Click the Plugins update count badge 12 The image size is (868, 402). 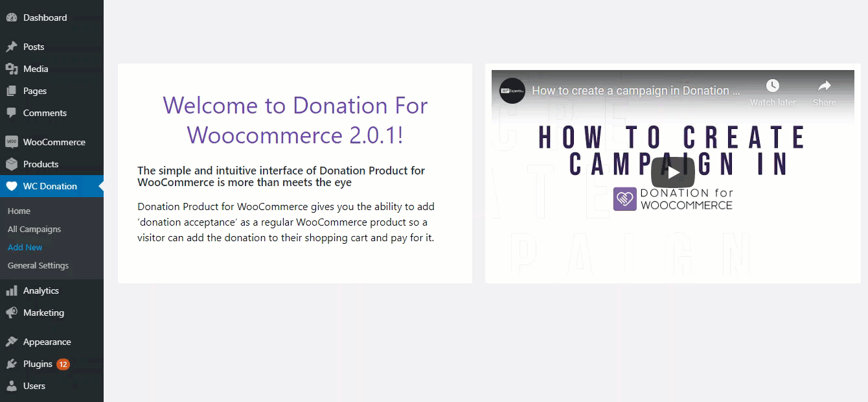[x=63, y=364]
